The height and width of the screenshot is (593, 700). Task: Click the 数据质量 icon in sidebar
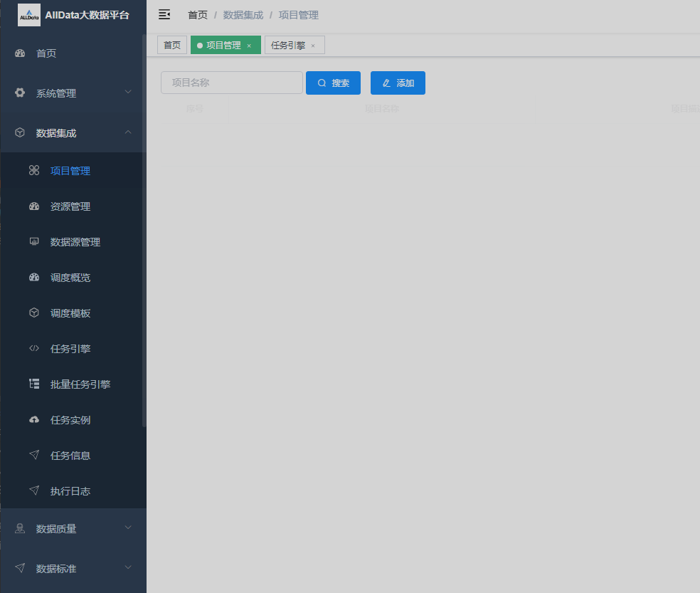click(x=20, y=528)
